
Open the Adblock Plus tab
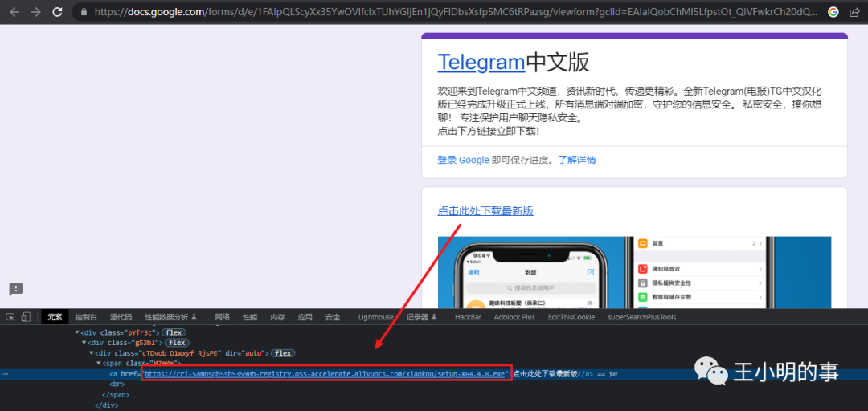pyautogui.click(x=514, y=317)
